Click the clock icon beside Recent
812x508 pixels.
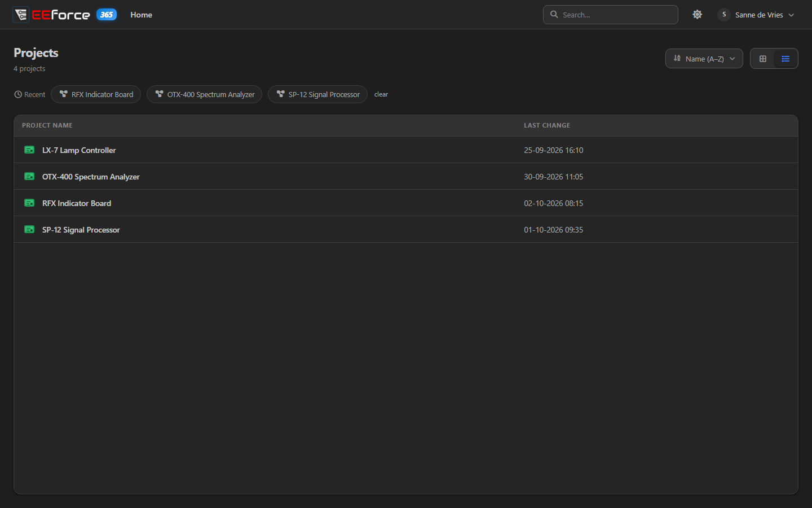point(18,94)
